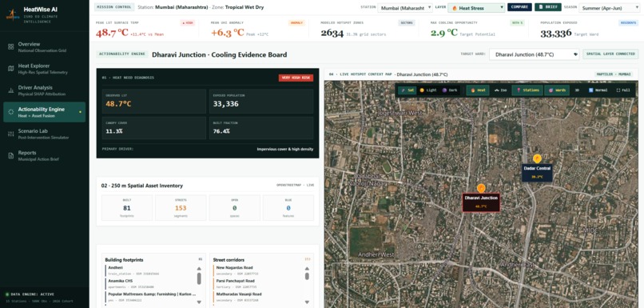This screenshot has width=644, height=308.
Task: Click the Streets 153 segments card
Action: [x=181, y=208]
